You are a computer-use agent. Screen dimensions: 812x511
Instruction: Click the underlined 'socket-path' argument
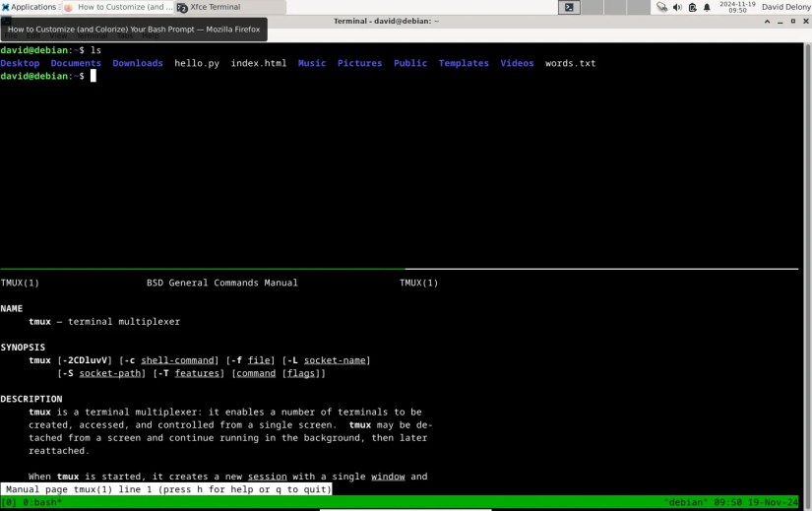tap(110, 373)
